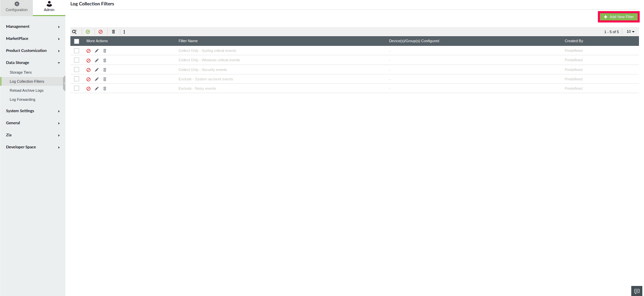Check the Windows critical events row checkbox
The width and height of the screenshot is (644, 296).
(77, 60)
